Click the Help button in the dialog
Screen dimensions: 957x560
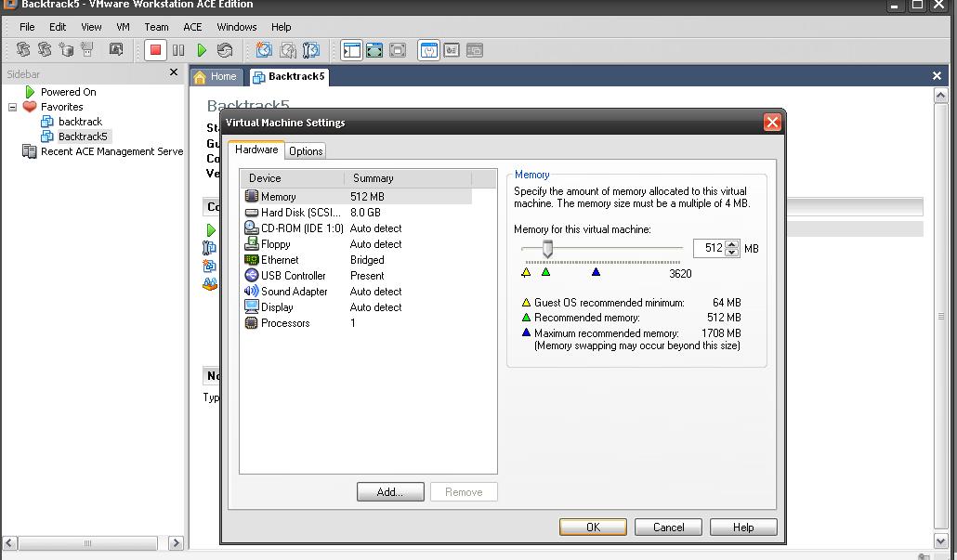point(743,527)
